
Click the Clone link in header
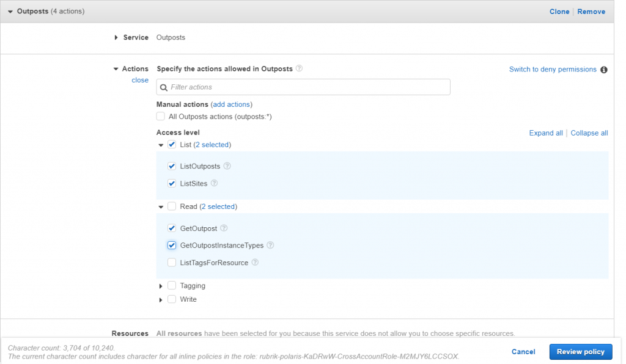(559, 12)
